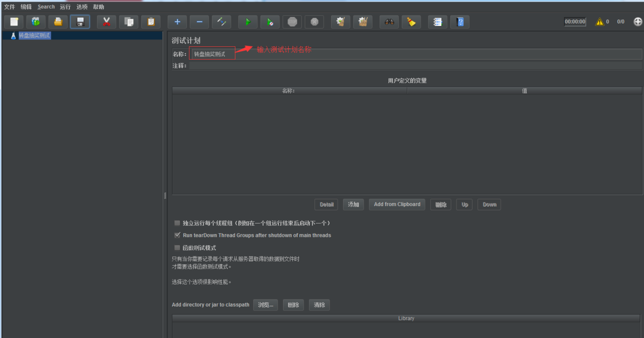Open the JMeter help window
Screen dimensions: 644x338
click(x=460, y=21)
